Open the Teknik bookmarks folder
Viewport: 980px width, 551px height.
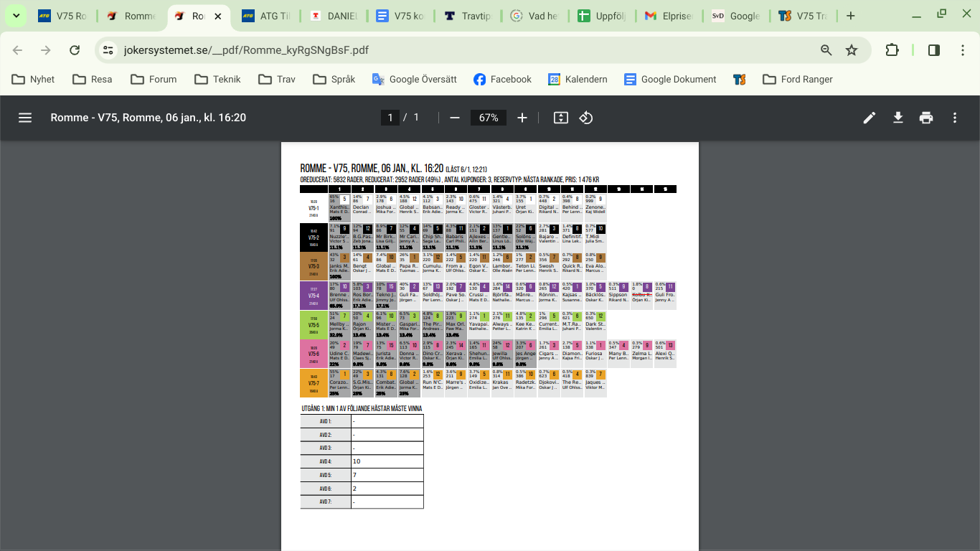coord(218,79)
